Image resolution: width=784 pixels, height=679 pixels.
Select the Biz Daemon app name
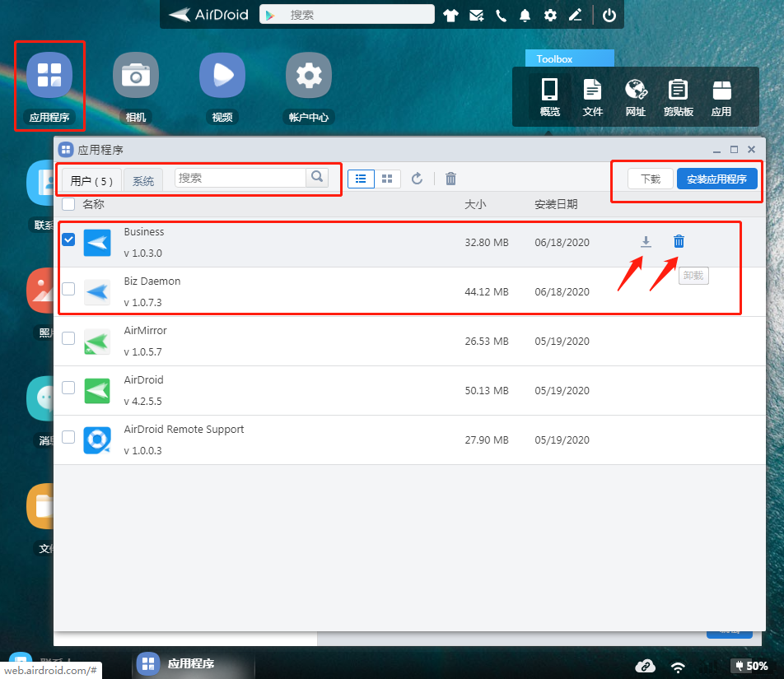152,281
